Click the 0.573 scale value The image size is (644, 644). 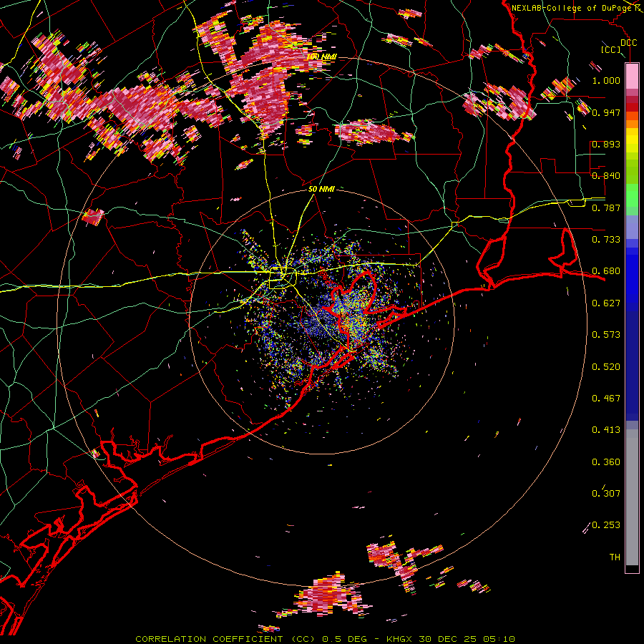coord(606,335)
